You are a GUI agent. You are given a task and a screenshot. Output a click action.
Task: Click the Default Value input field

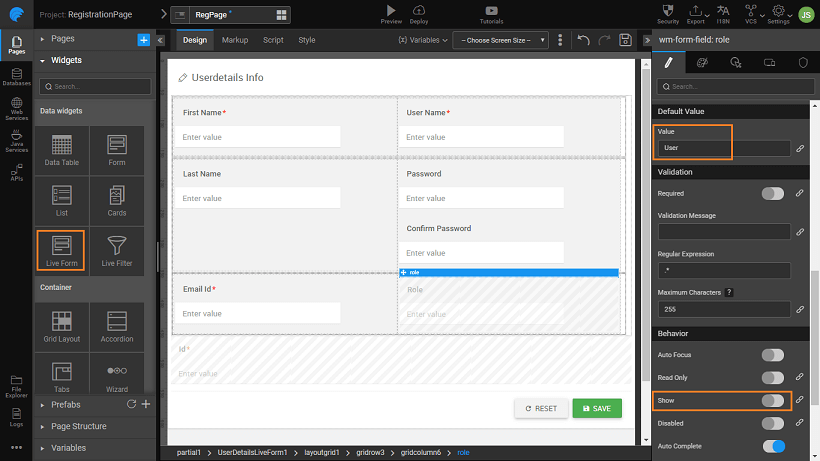point(722,148)
